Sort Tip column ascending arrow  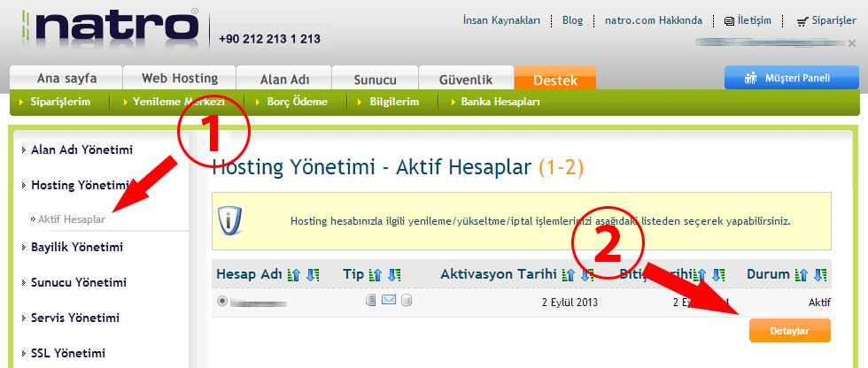click(375, 274)
